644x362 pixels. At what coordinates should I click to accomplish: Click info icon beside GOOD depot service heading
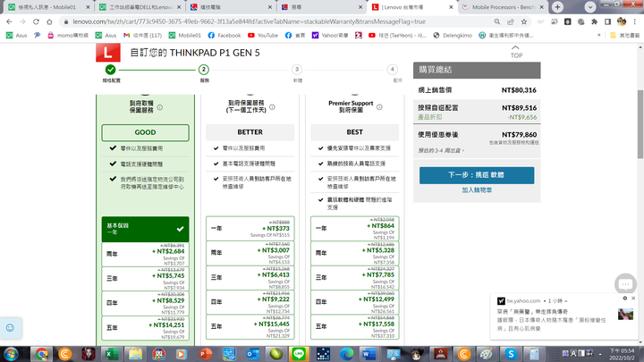point(160,107)
